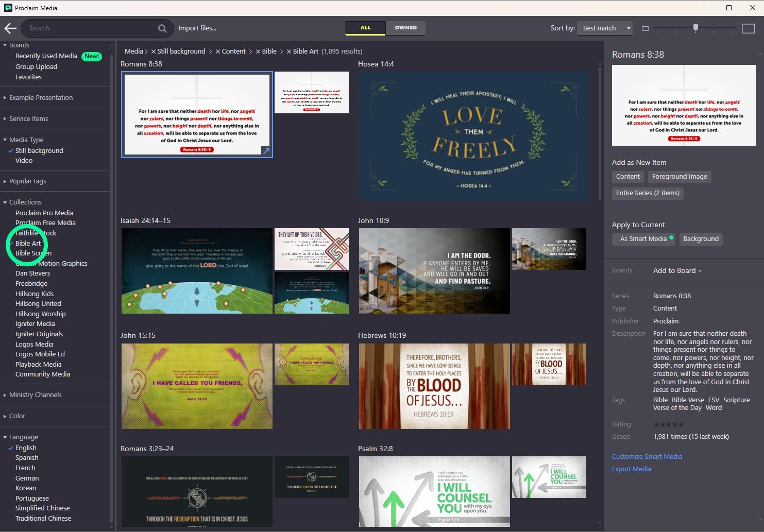Click the small thumbnail size icon
764x532 pixels.
coord(645,28)
